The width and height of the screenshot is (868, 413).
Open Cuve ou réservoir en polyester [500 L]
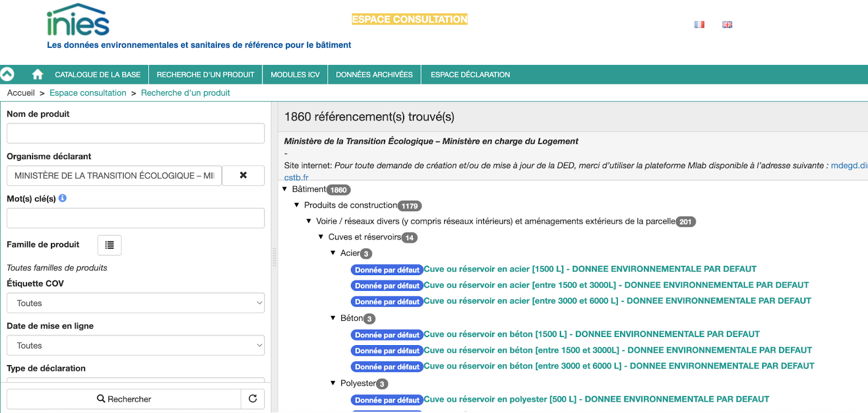[596, 399]
